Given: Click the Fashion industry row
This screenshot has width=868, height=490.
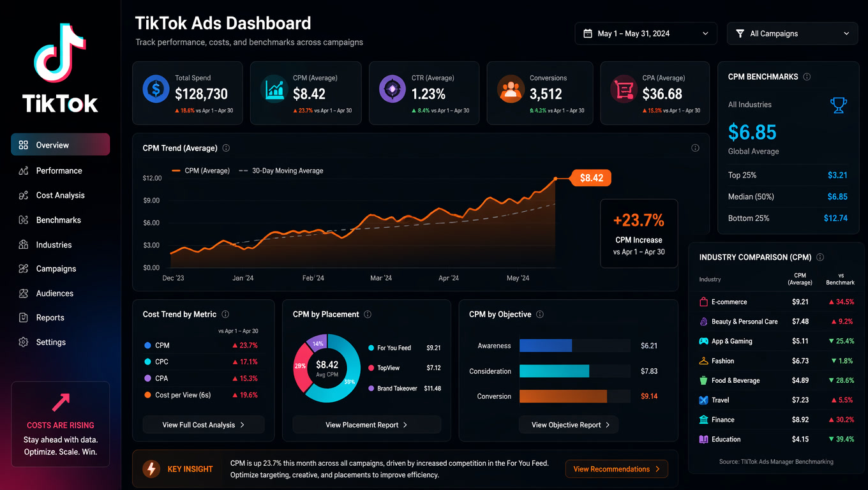Looking at the screenshot, I should point(777,360).
